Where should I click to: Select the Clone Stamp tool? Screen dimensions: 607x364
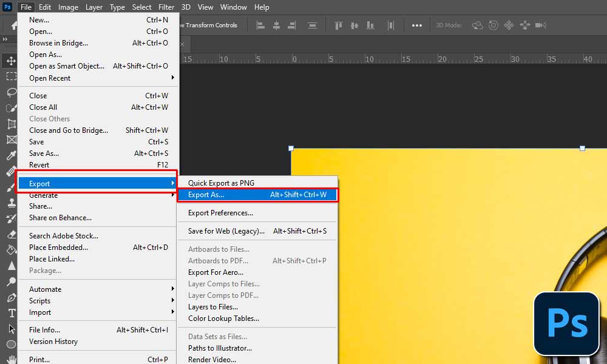tap(12, 203)
